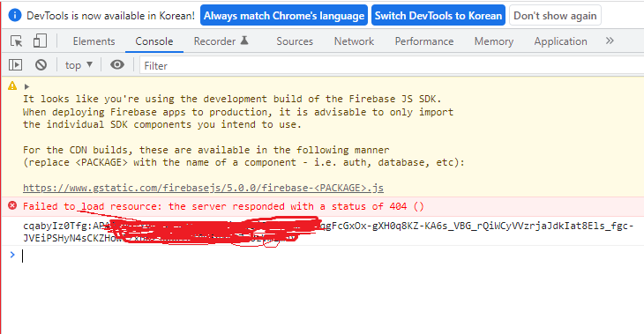This screenshot has height=334, width=644.
Task: Go to the Sources tab
Action: coord(295,41)
